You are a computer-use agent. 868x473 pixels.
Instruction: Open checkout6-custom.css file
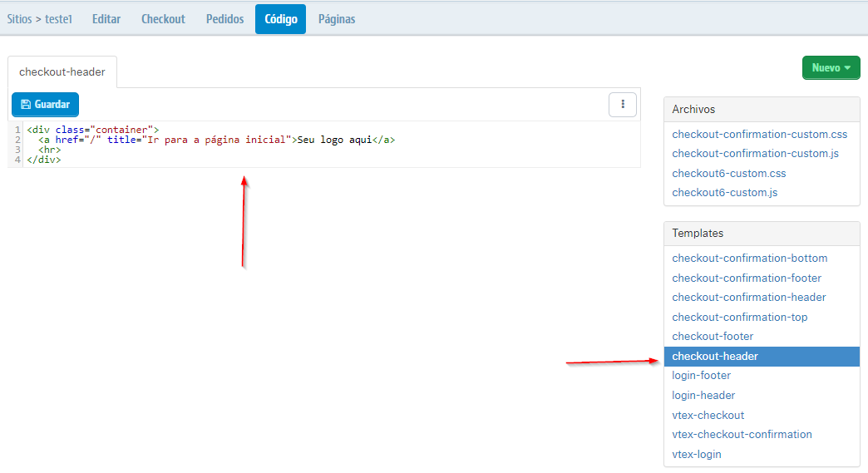tap(728, 174)
